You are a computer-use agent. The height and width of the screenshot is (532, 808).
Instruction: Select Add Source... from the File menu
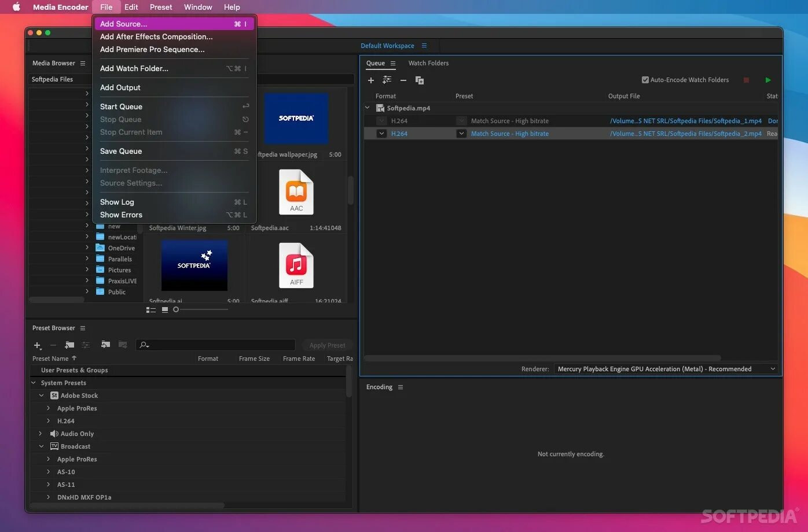pyautogui.click(x=174, y=24)
